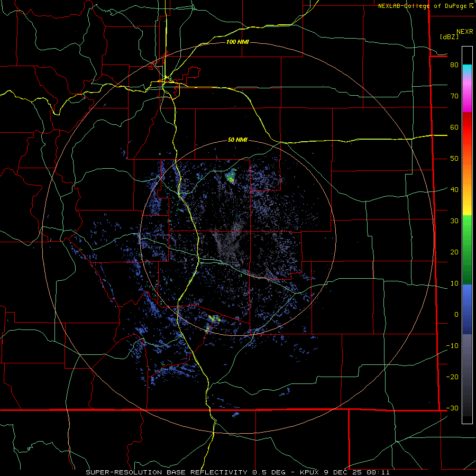Click the 60 value on the dBZ scale
Viewport: 476px width, 476px height.
(454, 127)
